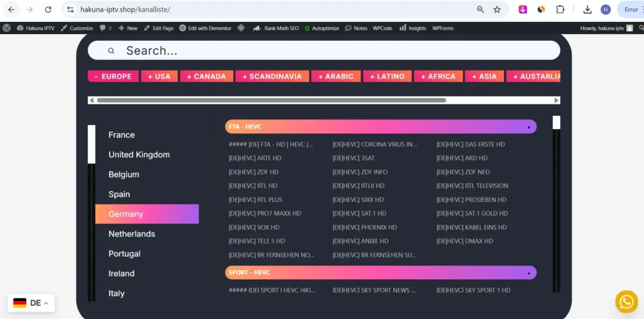This screenshot has width=644, height=319.
Task: Expand the AFRICA region tab
Action: pyautogui.click(x=438, y=76)
